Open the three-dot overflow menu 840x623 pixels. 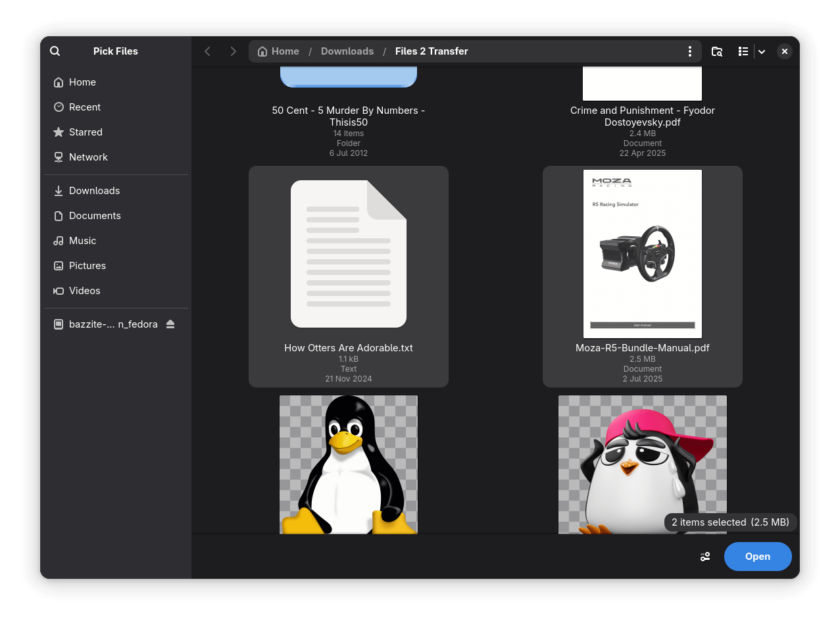(689, 51)
